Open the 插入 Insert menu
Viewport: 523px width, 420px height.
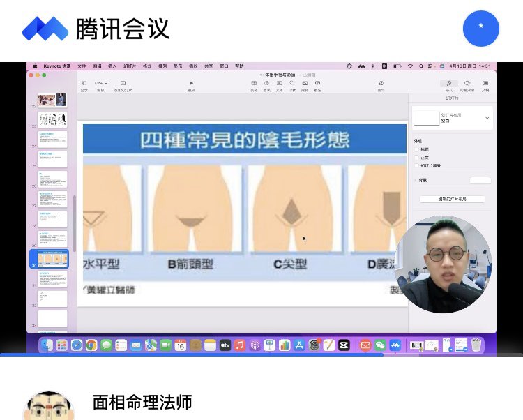pyautogui.click(x=112, y=66)
